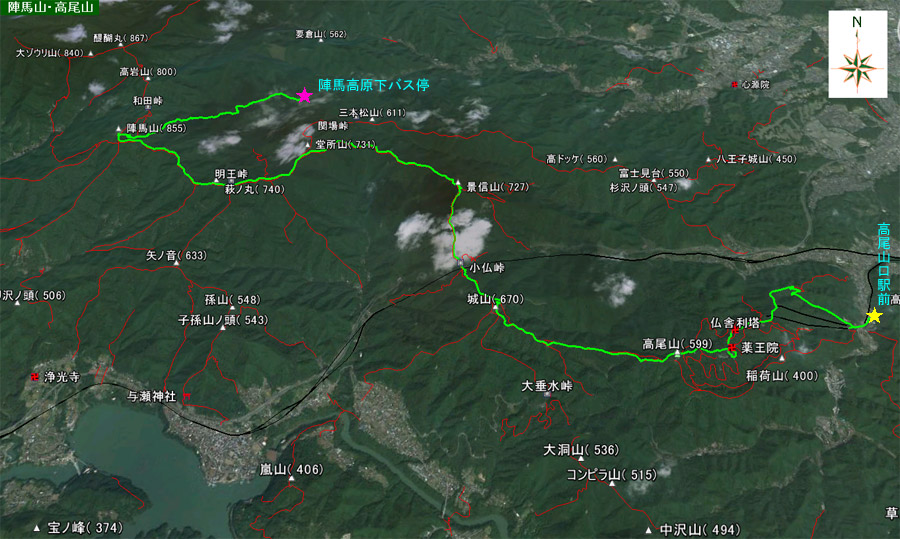Image resolution: width=900 pixels, height=539 pixels.
Task: Select the 陣馬高原下バス停 cyan label
Action: [x=374, y=86]
